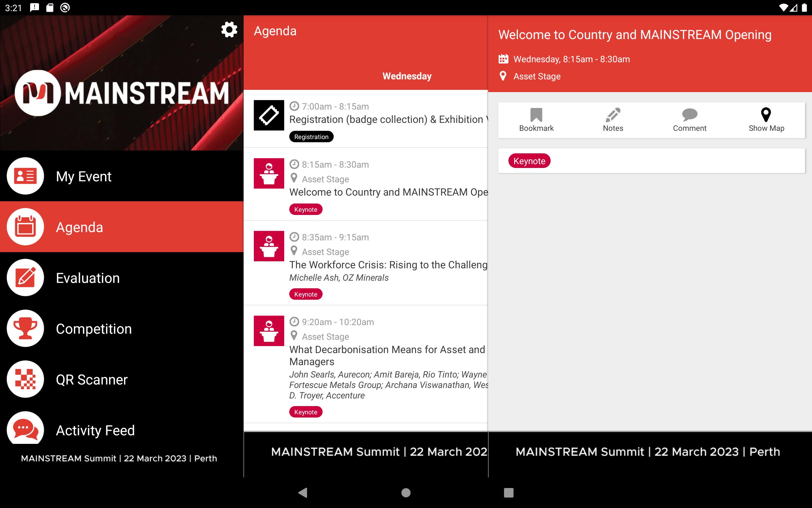Tap 9:20am - 10:20am time text

(x=337, y=322)
